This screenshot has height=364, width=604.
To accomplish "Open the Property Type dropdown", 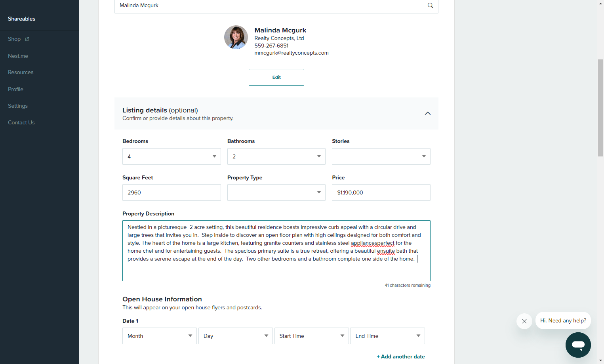I will click(x=276, y=192).
